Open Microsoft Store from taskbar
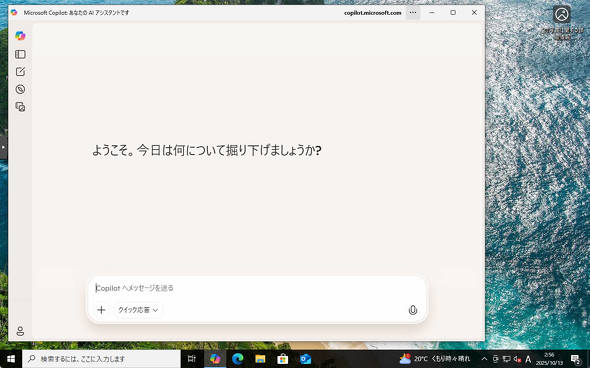The image size is (590, 368). [x=283, y=359]
